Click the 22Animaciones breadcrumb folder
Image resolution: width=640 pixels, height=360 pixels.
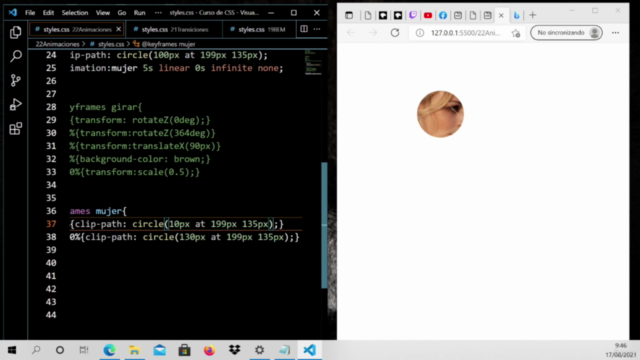57,44
